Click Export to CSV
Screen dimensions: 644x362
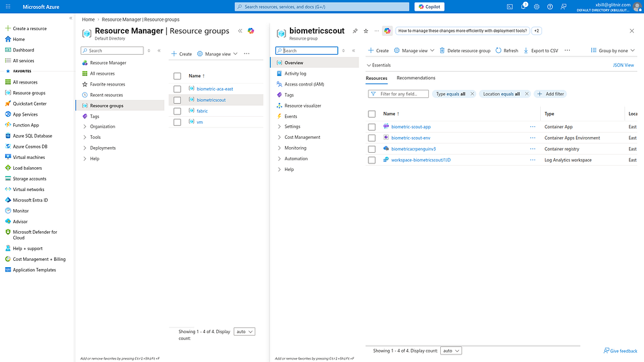pyautogui.click(x=540, y=50)
